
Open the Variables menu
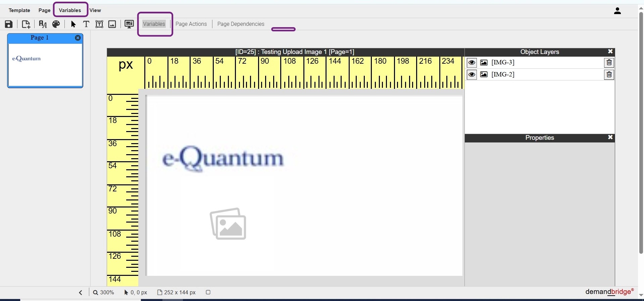[x=70, y=10]
